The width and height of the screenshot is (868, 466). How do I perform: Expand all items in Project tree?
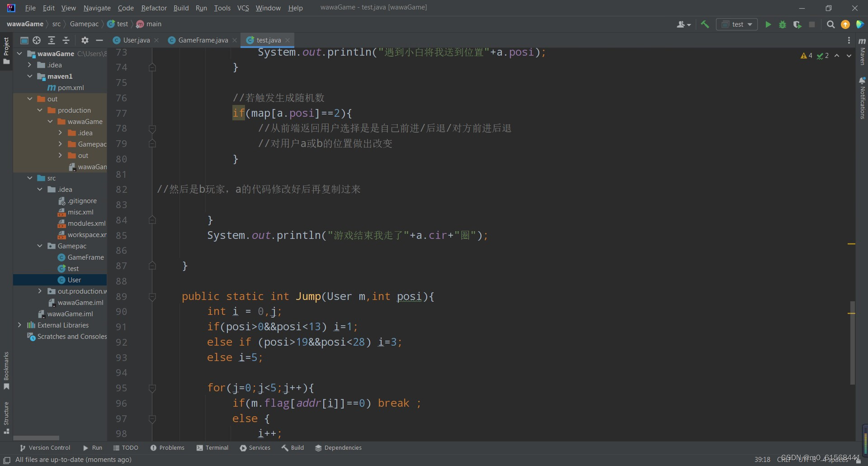52,40
